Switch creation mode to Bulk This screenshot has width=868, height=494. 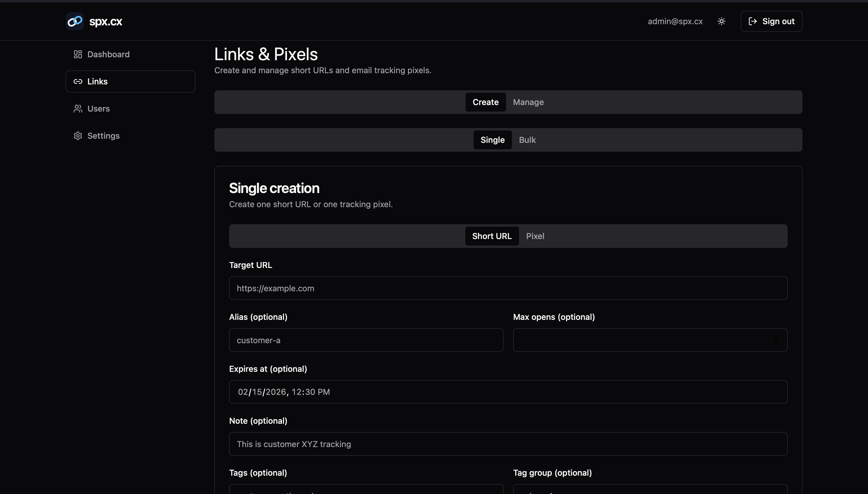click(x=527, y=140)
